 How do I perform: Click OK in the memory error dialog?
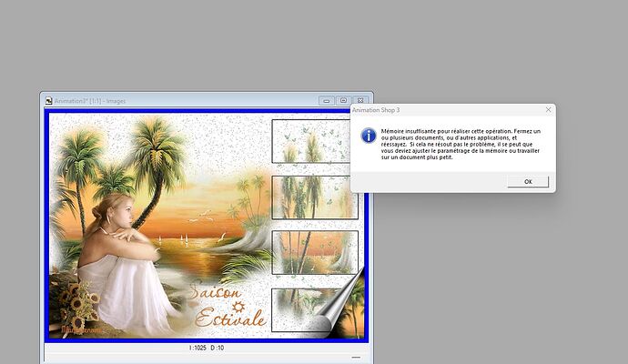(x=528, y=181)
